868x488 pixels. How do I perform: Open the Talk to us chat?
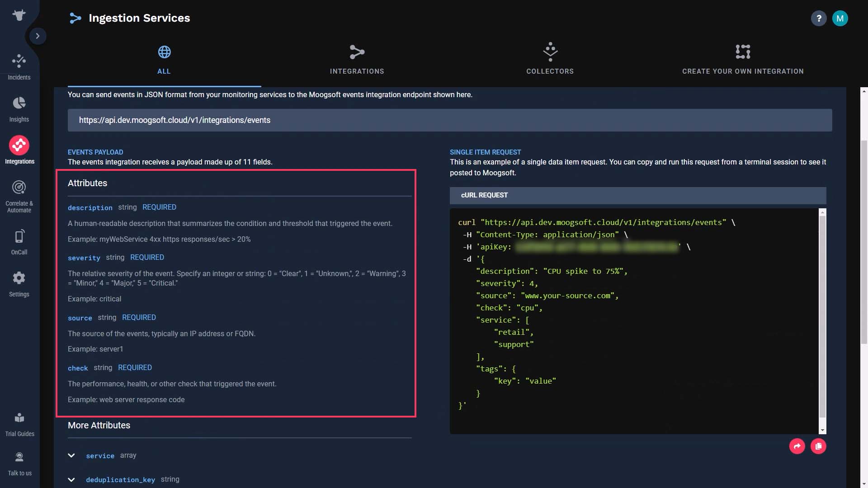tap(19, 464)
